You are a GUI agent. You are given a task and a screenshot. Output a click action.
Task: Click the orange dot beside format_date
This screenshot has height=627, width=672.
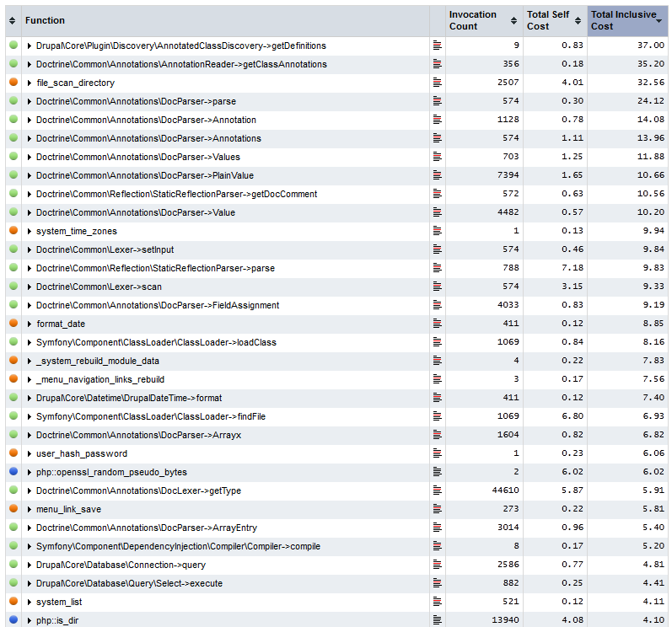[13, 323]
